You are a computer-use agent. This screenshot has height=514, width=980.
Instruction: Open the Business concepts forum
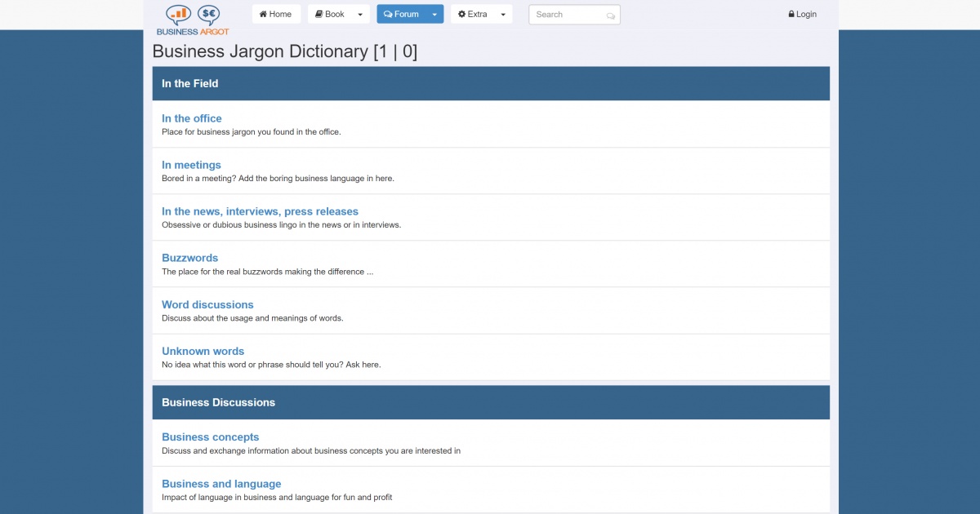point(210,436)
